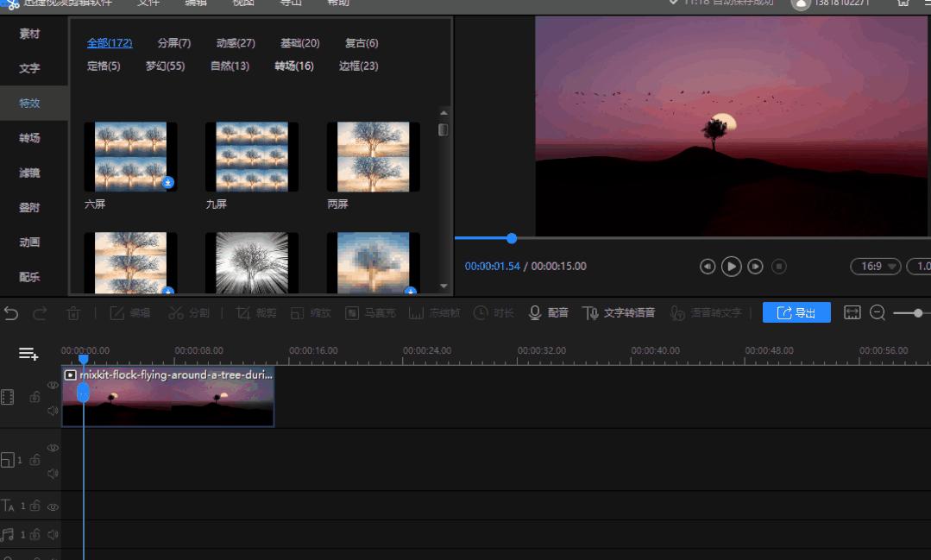Viewport: 931px width, 560px height.
Task: Click the zoom-to-fit timeline icon
Action: 852,313
